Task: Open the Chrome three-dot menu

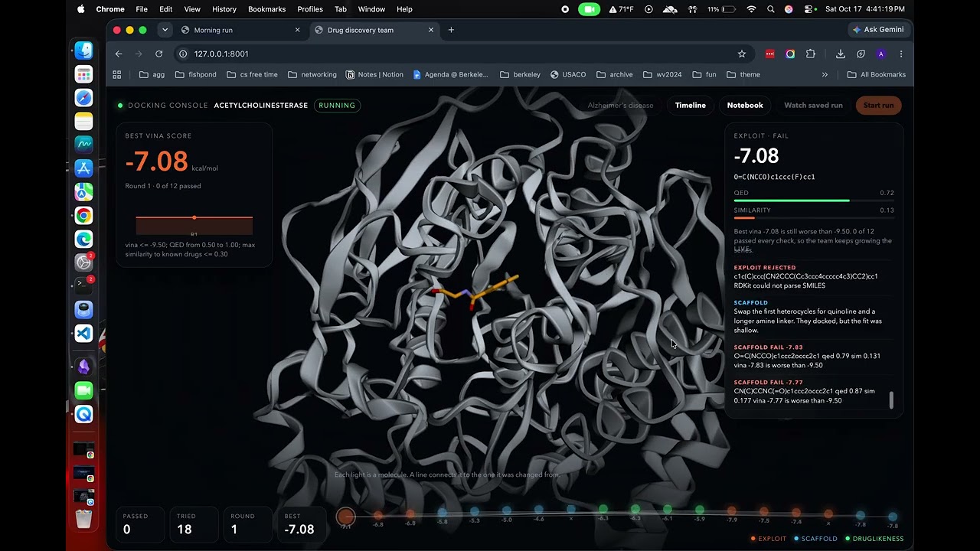Action: [x=900, y=54]
